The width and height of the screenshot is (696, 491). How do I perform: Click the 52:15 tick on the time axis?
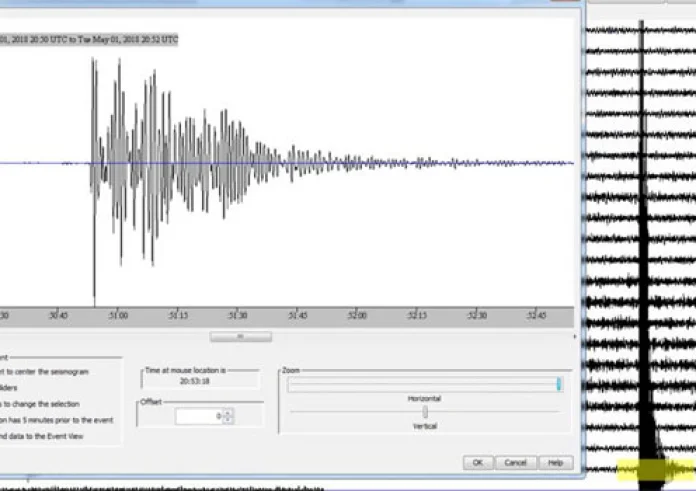tap(417, 315)
